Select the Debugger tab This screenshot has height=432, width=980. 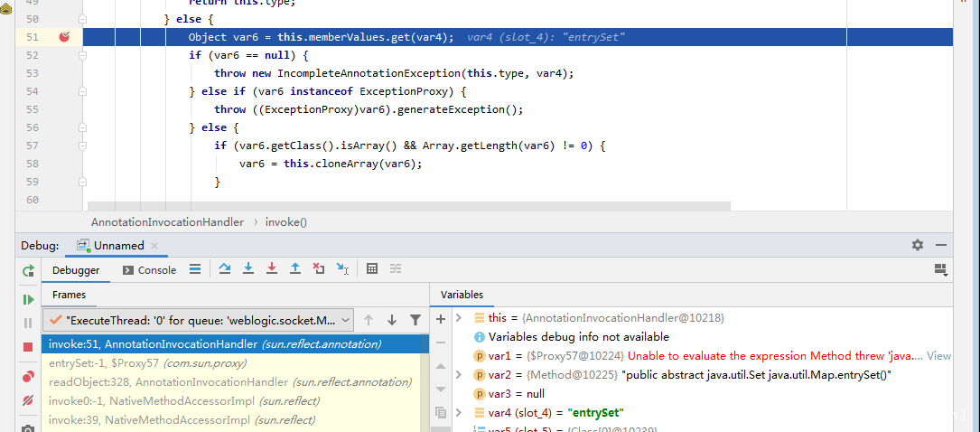76,270
